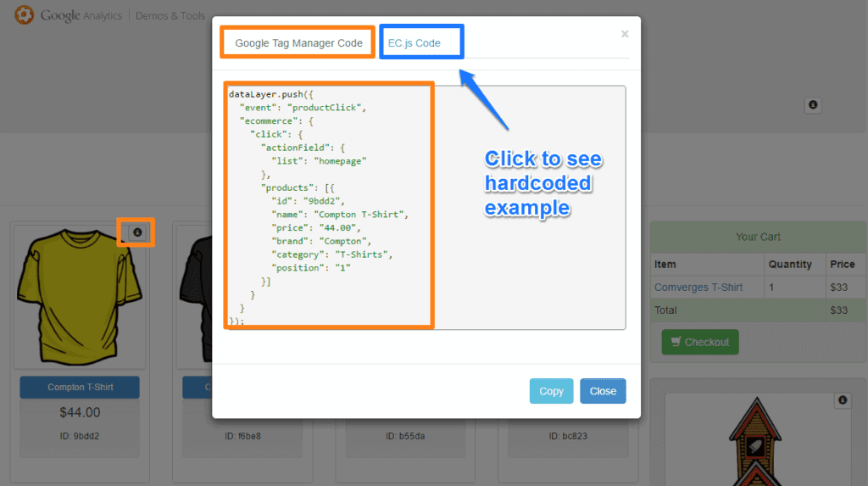Viewport: 868px width, 486px height.
Task: Click the Your Cart panel header
Action: 758,237
